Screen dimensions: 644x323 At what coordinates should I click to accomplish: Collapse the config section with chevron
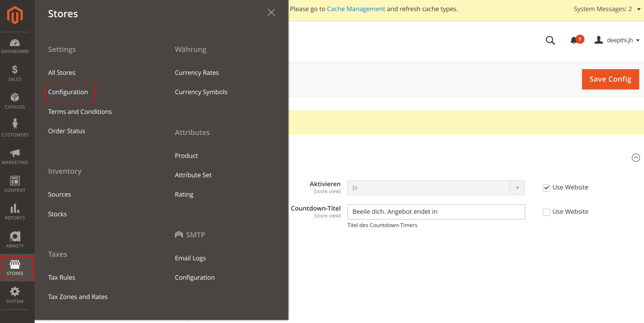(x=635, y=158)
